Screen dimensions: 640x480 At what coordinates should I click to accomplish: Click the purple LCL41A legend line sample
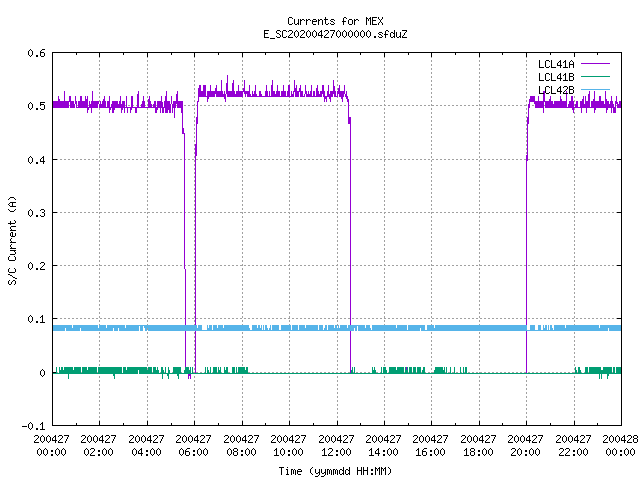pyautogui.click(x=595, y=64)
